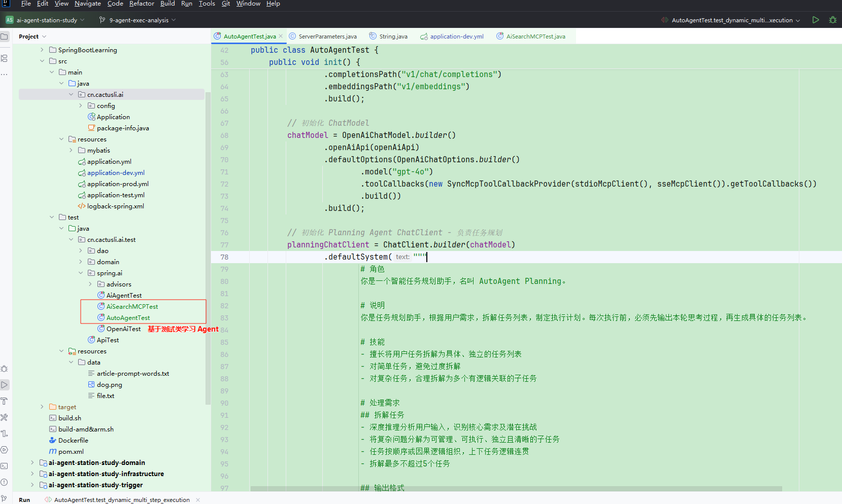
Task: Click the Build hammer sidebar icon
Action: click(x=4, y=401)
